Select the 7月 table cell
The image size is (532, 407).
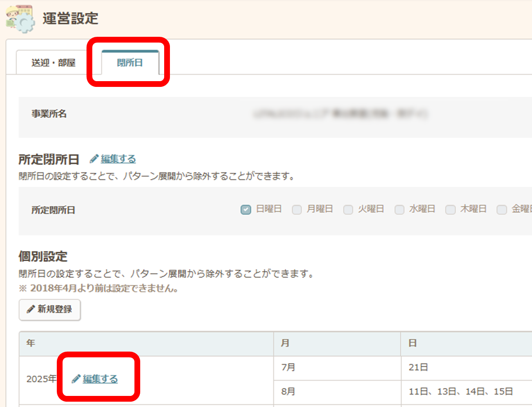click(x=337, y=368)
